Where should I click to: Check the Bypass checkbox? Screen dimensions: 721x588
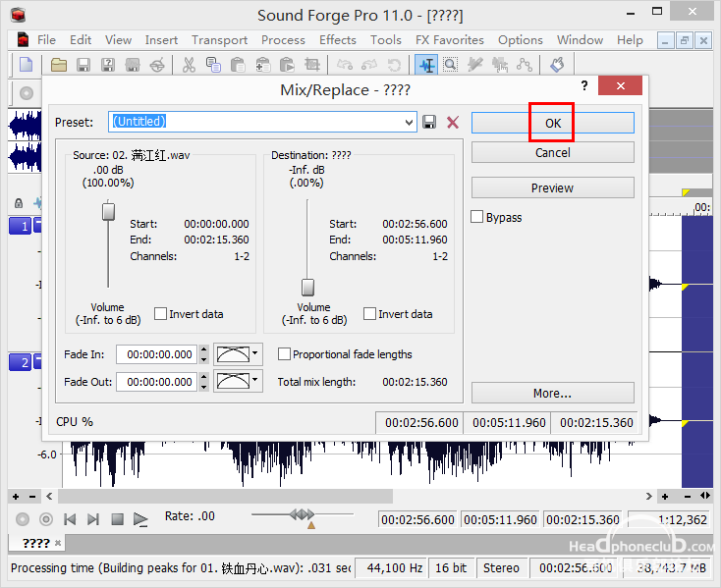point(476,216)
